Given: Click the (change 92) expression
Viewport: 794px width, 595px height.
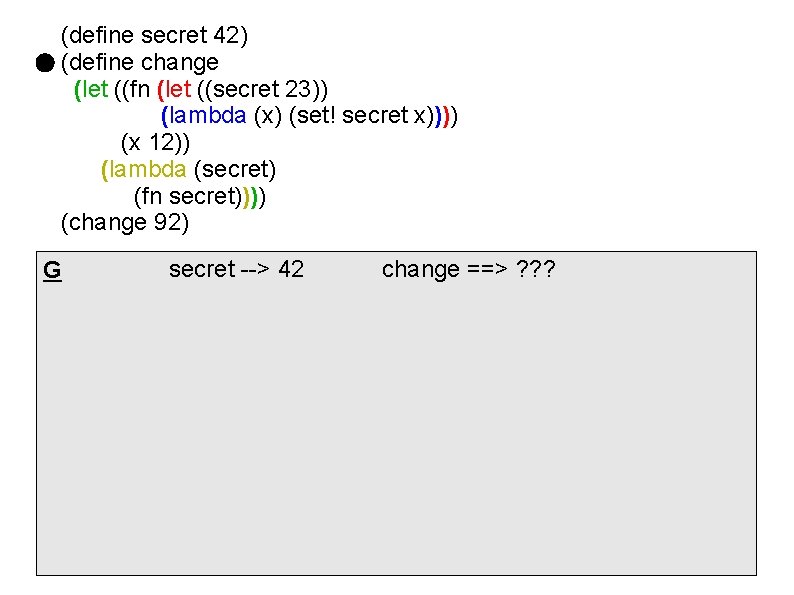Looking at the screenshot, I should (x=125, y=223).
